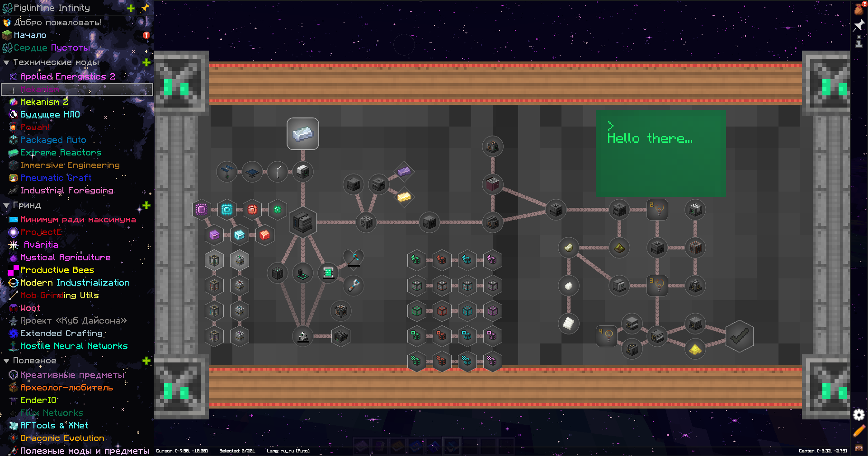Open the Immersive Engineering chapter
Screen dimensions: 868x456
coord(77,165)
